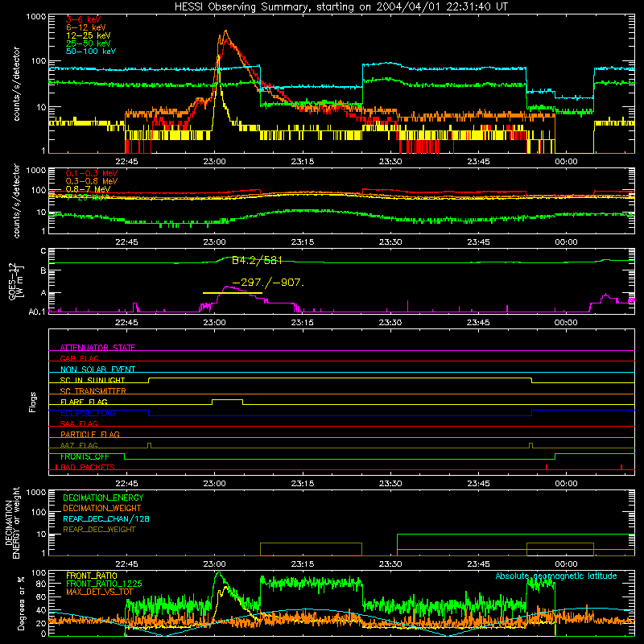Viewport: 644px width, 644px height.
Task: Select the SAA_FLAG label
Action: click(x=79, y=423)
